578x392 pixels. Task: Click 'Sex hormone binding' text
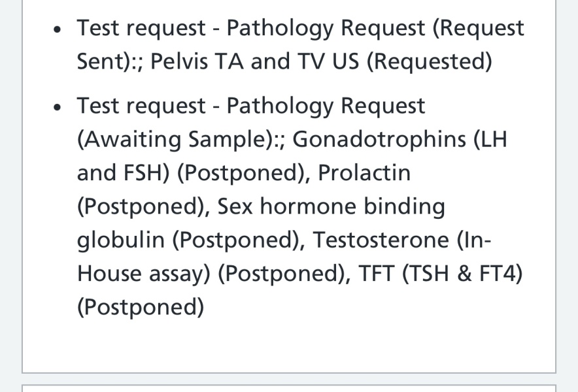pos(331,206)
